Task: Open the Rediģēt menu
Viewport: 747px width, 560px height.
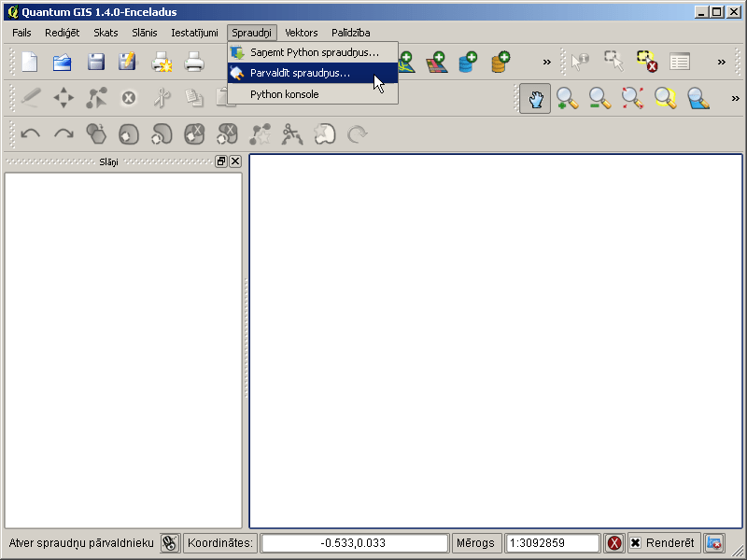Action: coord(62,33)
